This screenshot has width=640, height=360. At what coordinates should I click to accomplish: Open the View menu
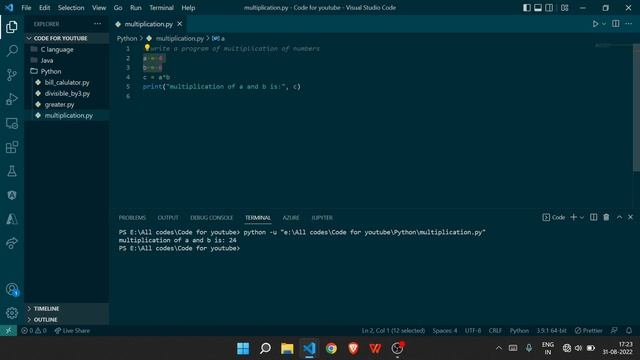click(x=99, y=8)
